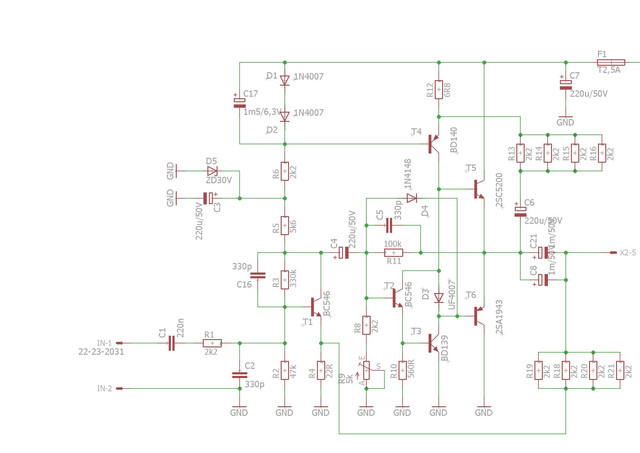This screenshot has width=640, height=453.
Task: Click the C17 electrolytic capacitor symbol
Action: click(240, 103)
